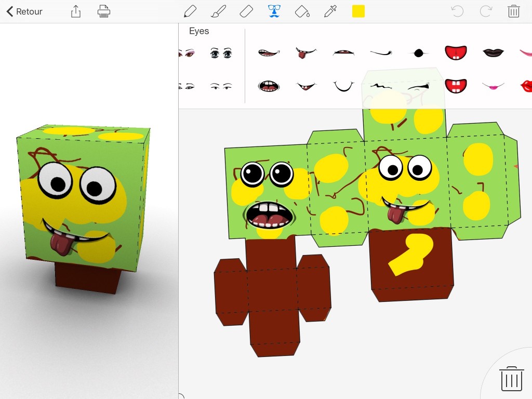
Task: Choose the Eraser tool
Action: click(x=246, y=11)
